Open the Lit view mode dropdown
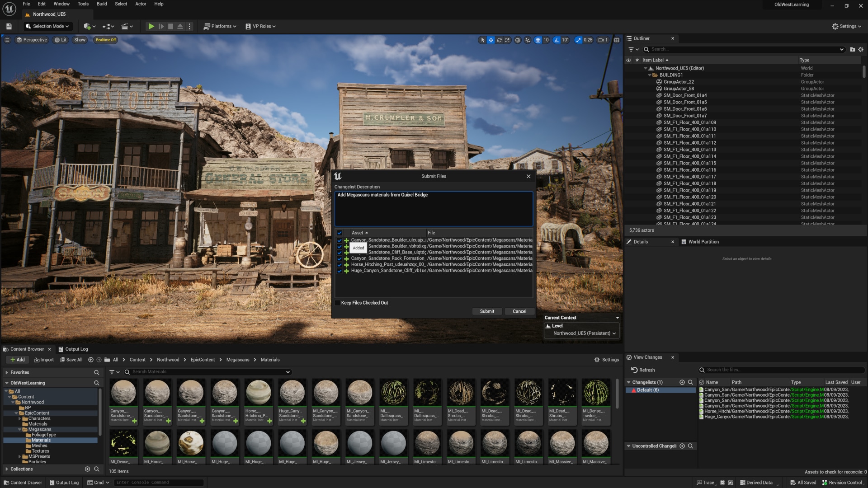Viewport: 868px width, 488px height. click(61, 40)
